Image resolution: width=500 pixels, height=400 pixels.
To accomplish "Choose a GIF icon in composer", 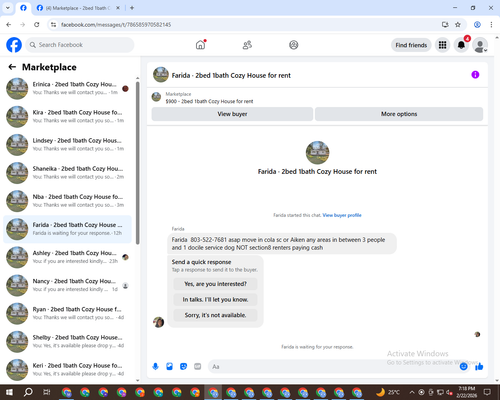I will [x=198, y=367].
